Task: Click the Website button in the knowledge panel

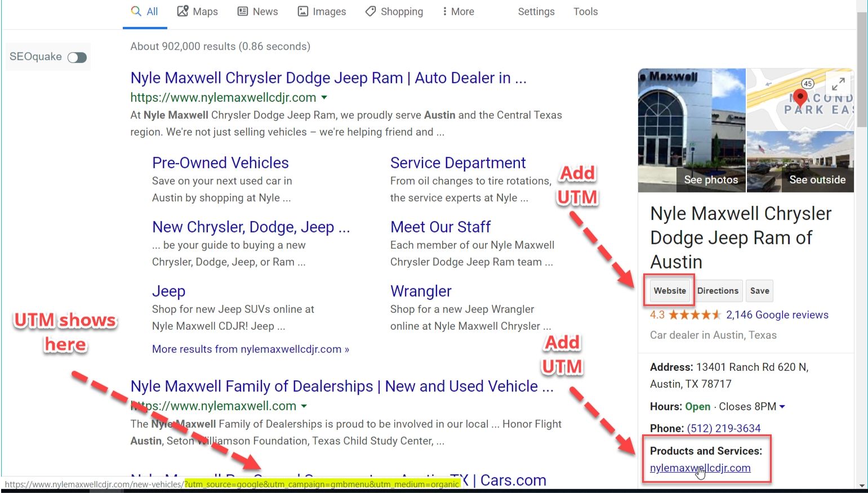Action: (669, 291)
